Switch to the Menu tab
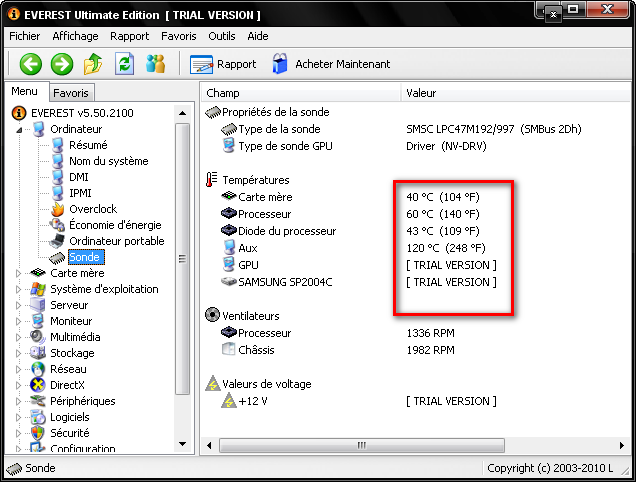 click(24, 91)
